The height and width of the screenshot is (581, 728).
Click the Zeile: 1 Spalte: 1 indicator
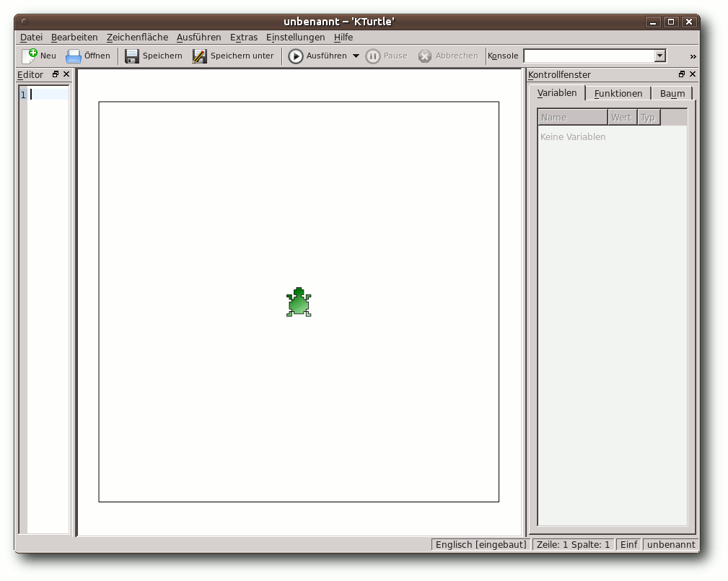pyautogui.click(x=573, y=545)
